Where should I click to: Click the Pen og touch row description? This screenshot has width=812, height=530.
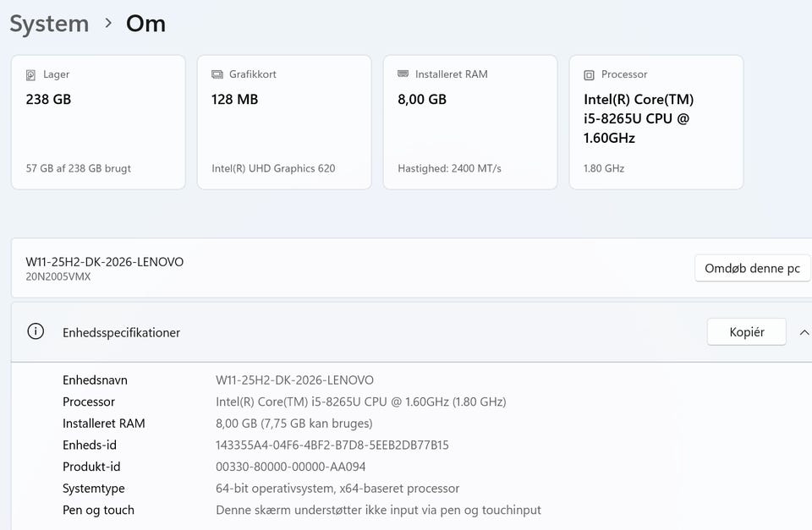378,511
